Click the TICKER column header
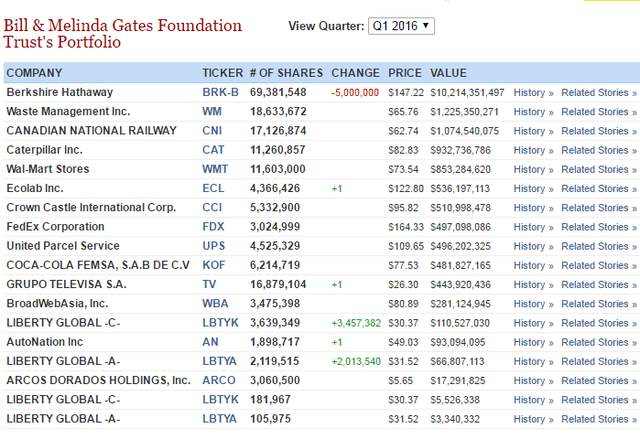Screen dimensions: 640x439 pos(222,73)
